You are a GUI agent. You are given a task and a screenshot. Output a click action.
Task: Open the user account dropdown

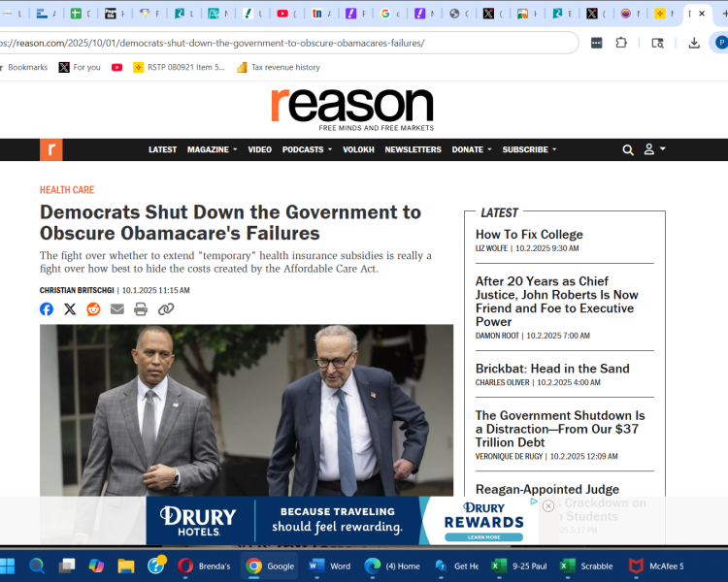[655, 150]
